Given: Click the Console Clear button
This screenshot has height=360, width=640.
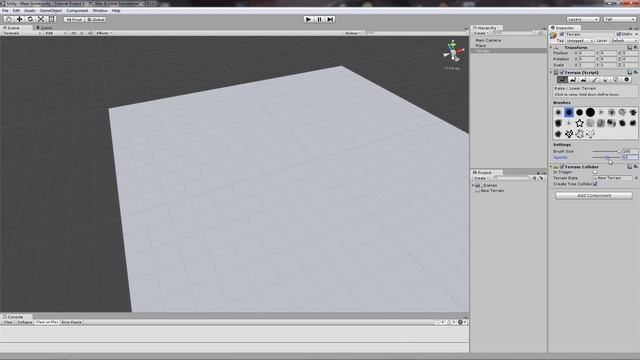Looking at the screenshot, I should [x=8, y=322].
